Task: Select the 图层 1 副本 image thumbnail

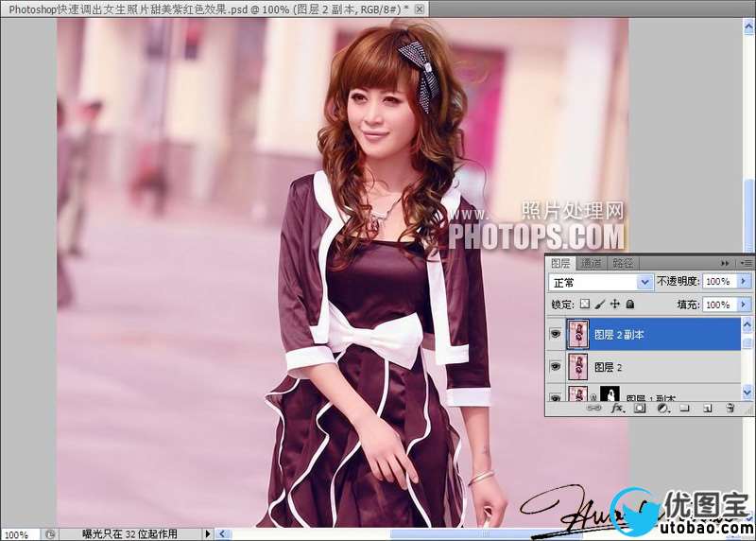Action: click(577, 393)
